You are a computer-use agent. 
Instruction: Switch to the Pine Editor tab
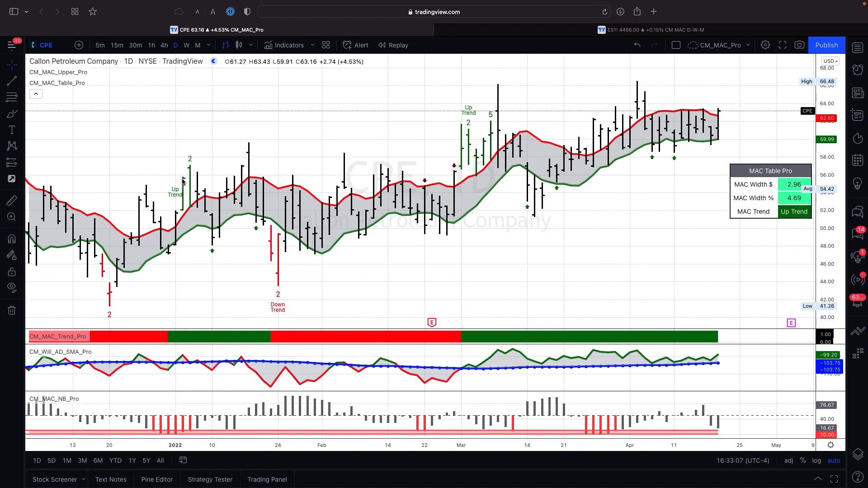point(157,479)
